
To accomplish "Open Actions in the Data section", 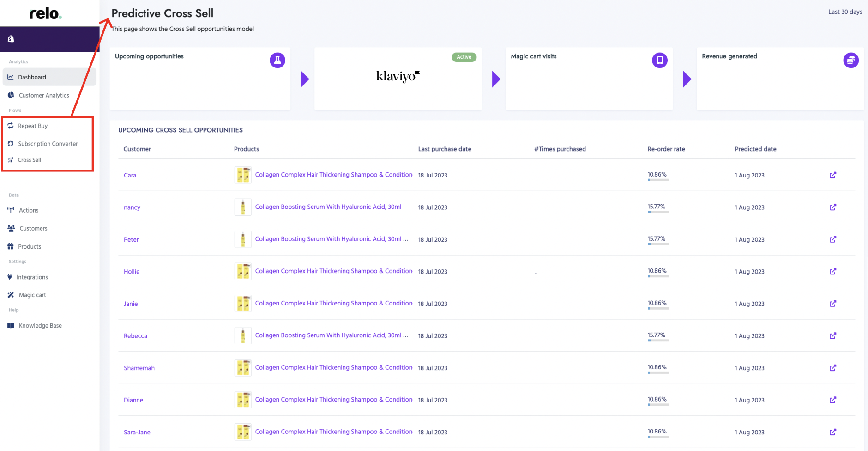I will 29,210.
